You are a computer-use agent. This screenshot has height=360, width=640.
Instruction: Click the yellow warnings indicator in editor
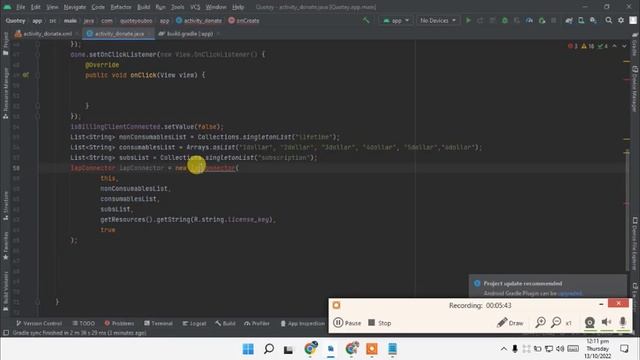pyautogui.click(x=588, y=46)
